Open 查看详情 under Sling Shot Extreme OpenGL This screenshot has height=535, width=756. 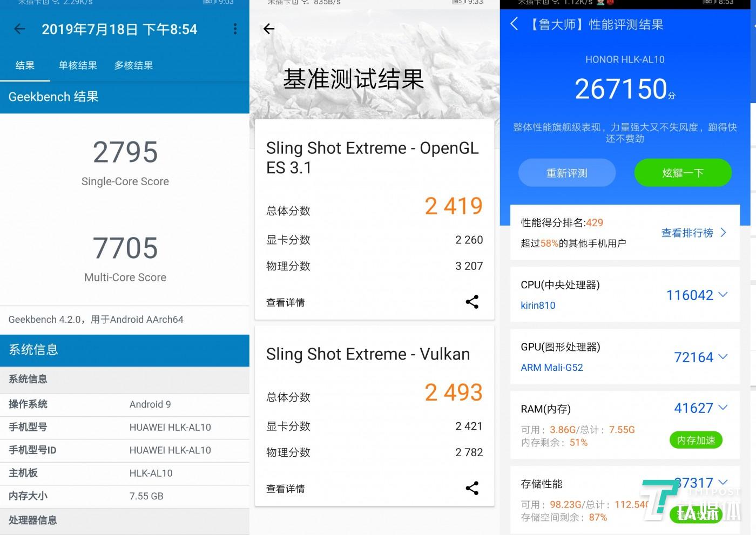(285, 302)
